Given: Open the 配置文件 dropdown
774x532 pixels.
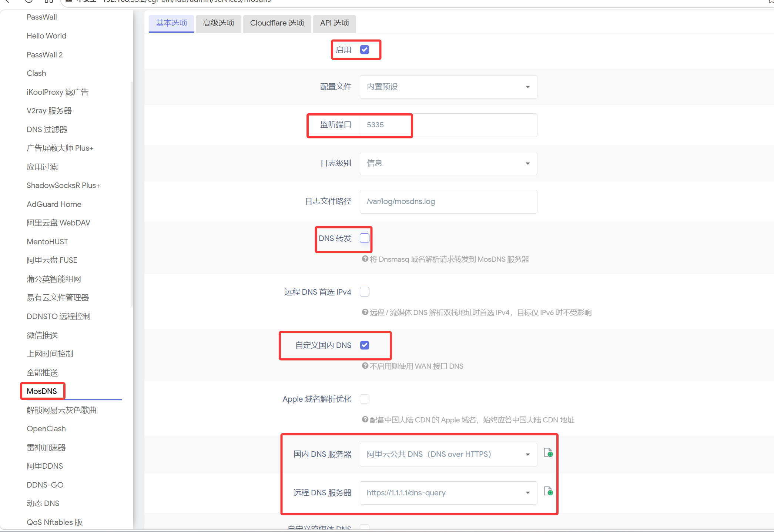Looking at the screenshot, I should pos(448,87).
